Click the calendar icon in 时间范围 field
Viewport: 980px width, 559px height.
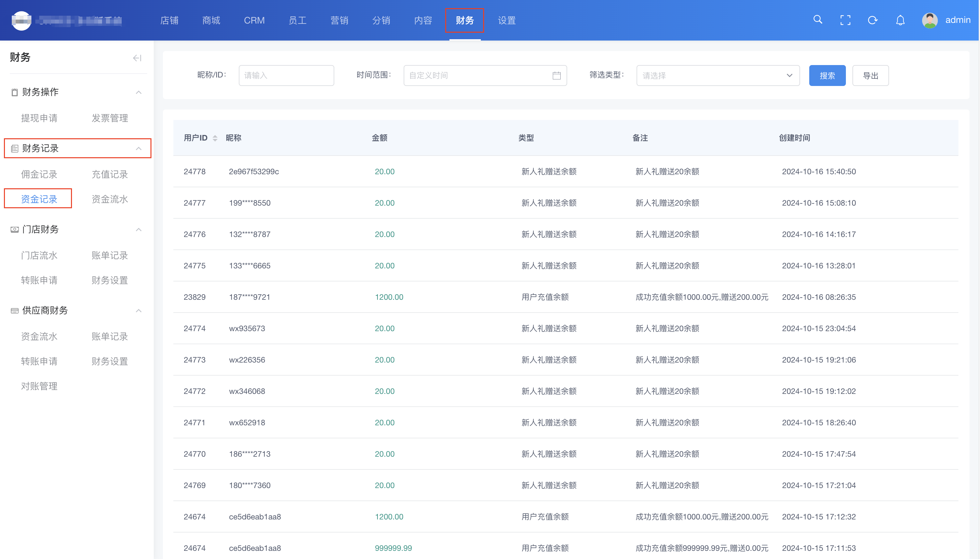pyautogui.click(x=556, y=75)
